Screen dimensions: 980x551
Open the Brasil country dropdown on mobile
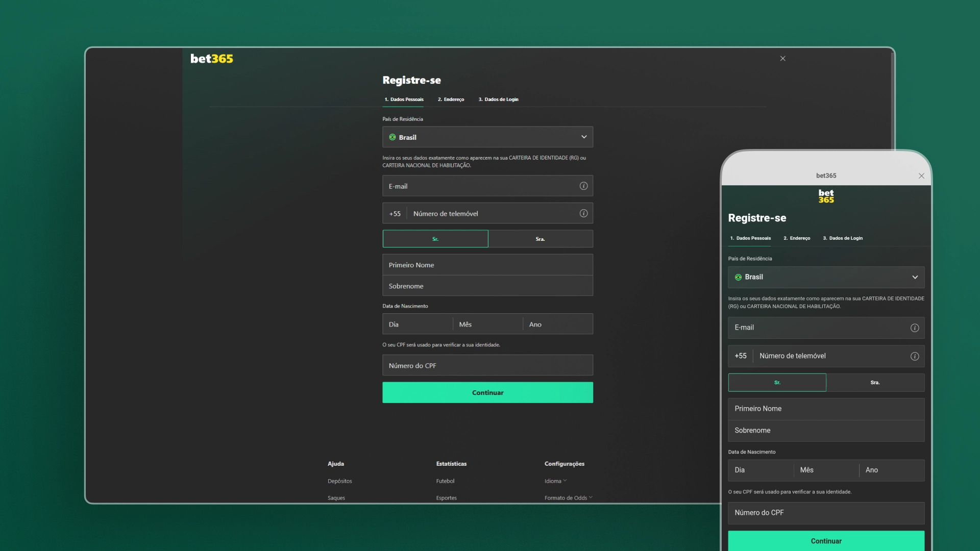pyautogui.click(x=826, y=277)
